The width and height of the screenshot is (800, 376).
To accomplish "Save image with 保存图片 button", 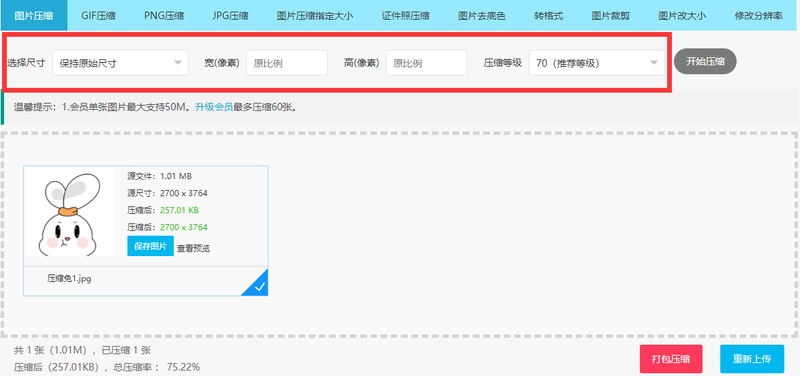I will 151,246.
